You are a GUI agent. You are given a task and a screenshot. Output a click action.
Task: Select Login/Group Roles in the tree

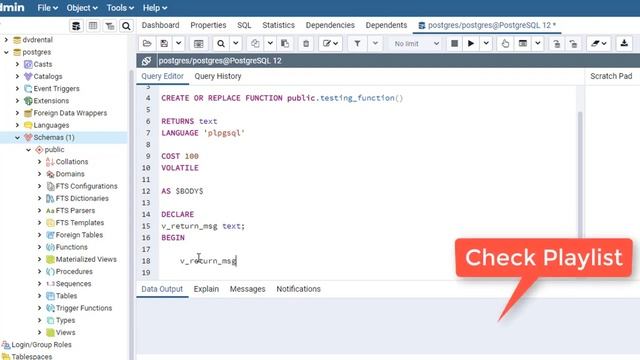click(41, 344)
